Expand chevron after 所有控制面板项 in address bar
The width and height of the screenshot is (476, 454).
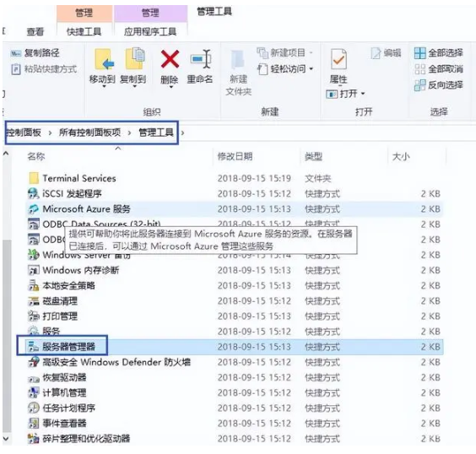coord(130,132)
